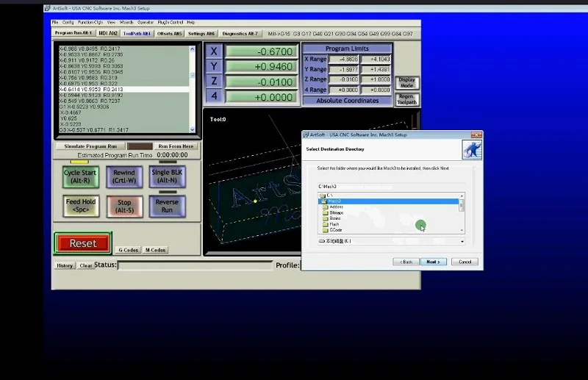Click the folder tree scroll-down arrow
This screenshot has width=588, height=380.
click(462, 230)
